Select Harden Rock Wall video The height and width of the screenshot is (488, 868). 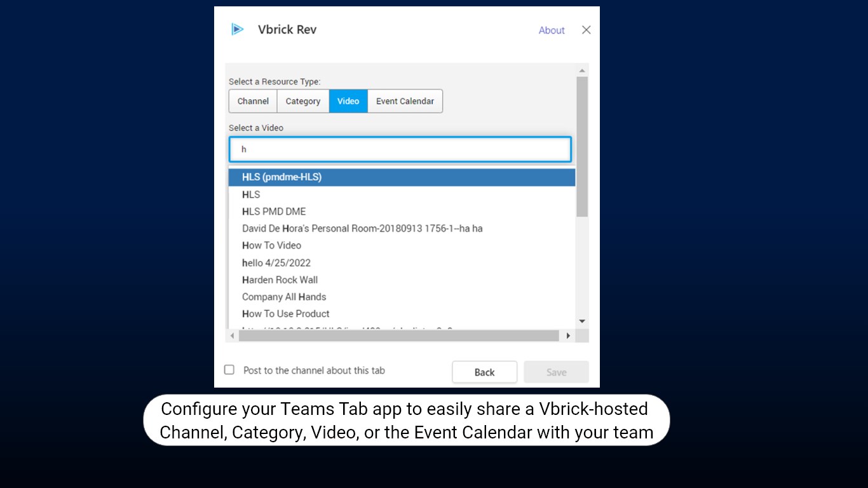[402, 280]
